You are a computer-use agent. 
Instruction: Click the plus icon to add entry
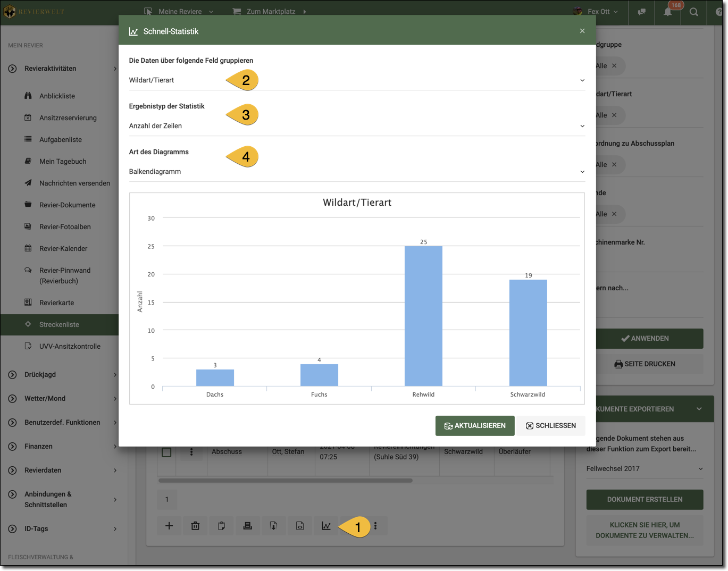(x=169, y=526)
